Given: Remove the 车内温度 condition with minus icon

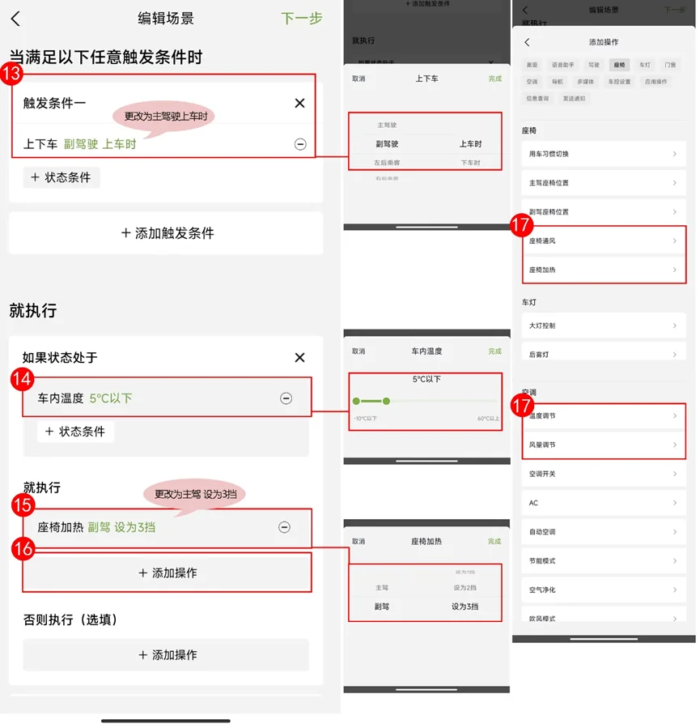Looking at the screenshot, I should click(286, 398).
